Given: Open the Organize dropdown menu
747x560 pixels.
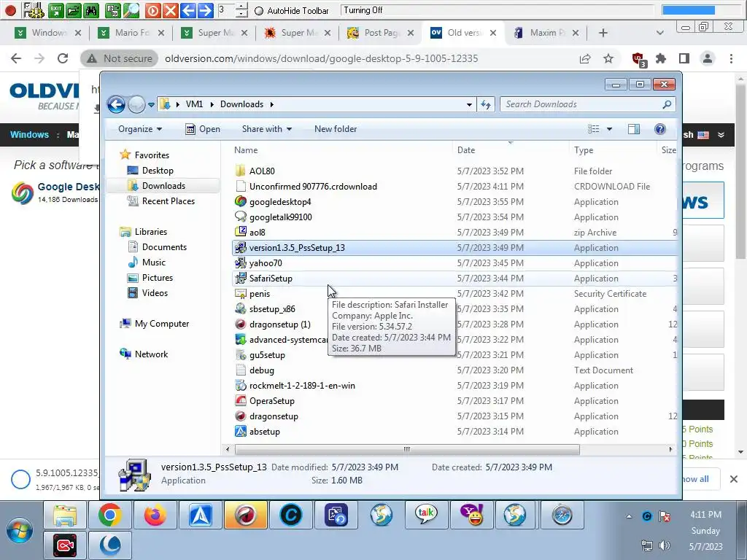Looking at the screenshot, I should pos(139,129).
